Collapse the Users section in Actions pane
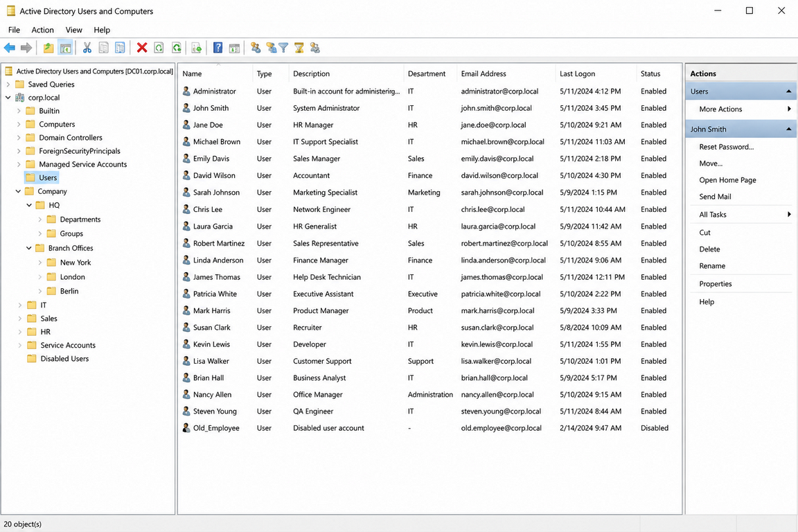Image resolution: width=798 pixels, height=532 pixels. [788, 91]
